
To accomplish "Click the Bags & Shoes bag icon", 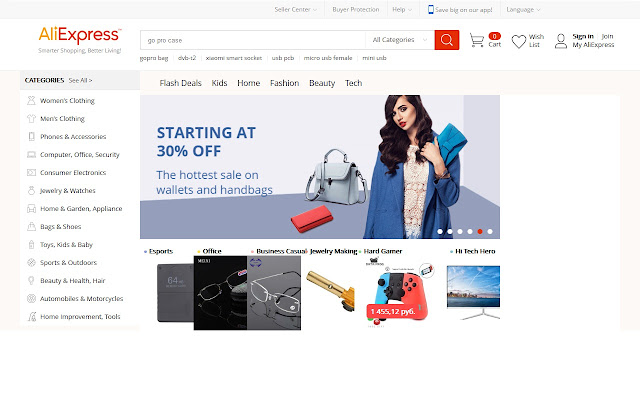I will 31,227.
